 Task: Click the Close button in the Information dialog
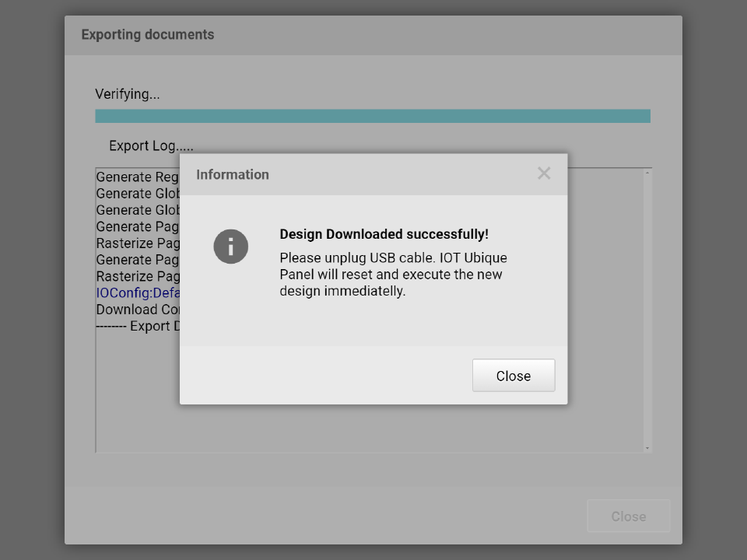point(513,375)
